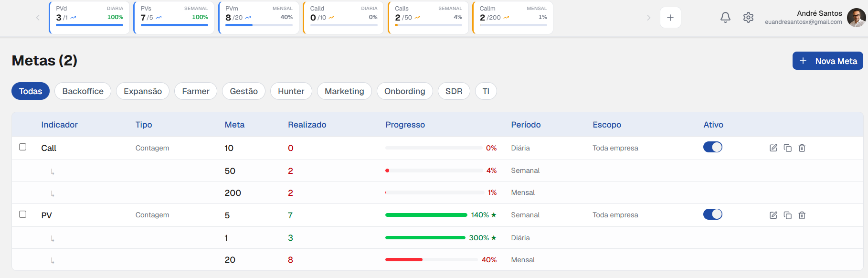The image size is (868, 278).
Task: Sort by the Progresso column header
Action: pos(405,125)
